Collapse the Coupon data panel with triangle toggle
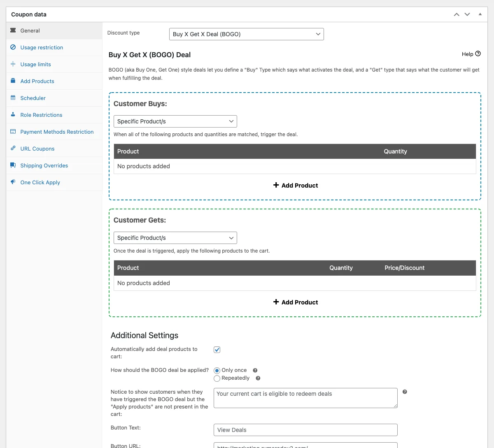The height and width of the screenshot is (448, 494). click(x=480, y=14)
